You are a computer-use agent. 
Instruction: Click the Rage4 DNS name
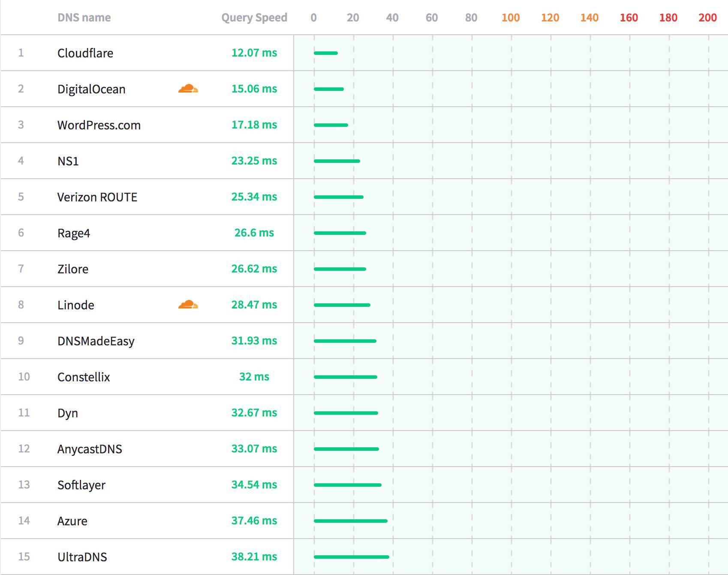74,233
